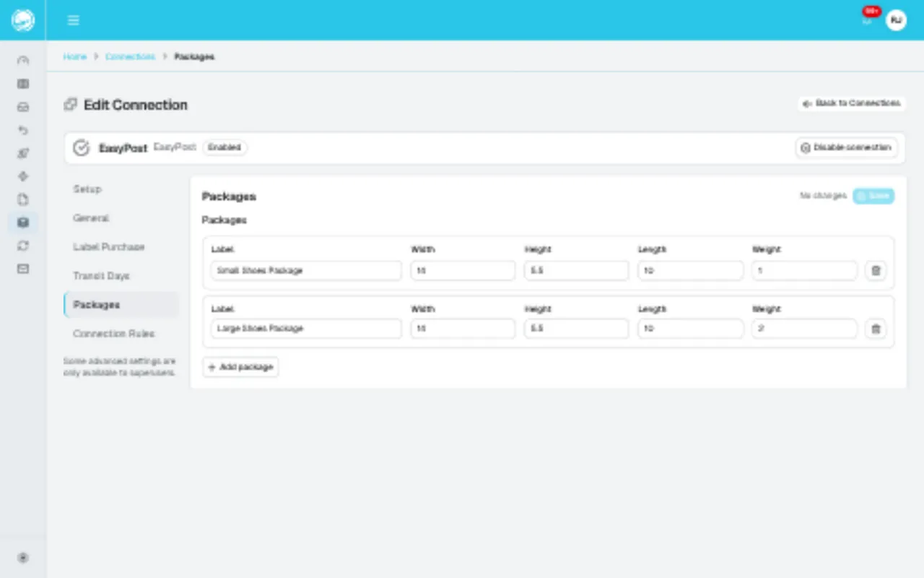Click Height field of Large Shoes Package

pos(576,329)
